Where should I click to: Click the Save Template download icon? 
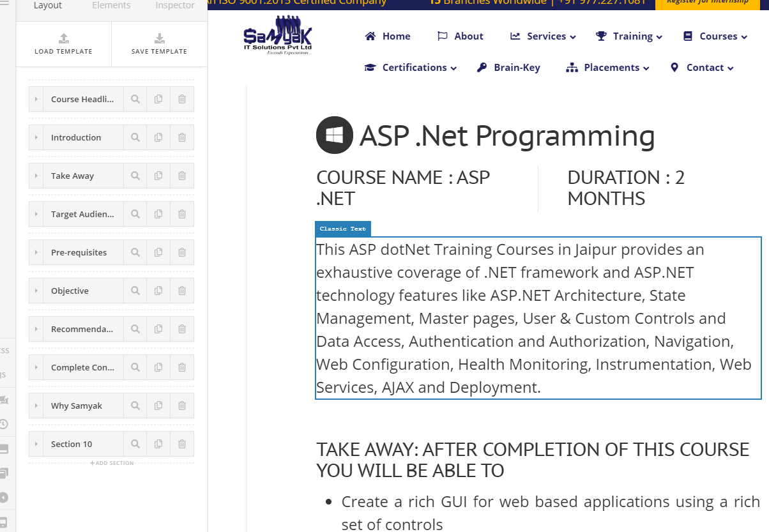click(159, 38)
